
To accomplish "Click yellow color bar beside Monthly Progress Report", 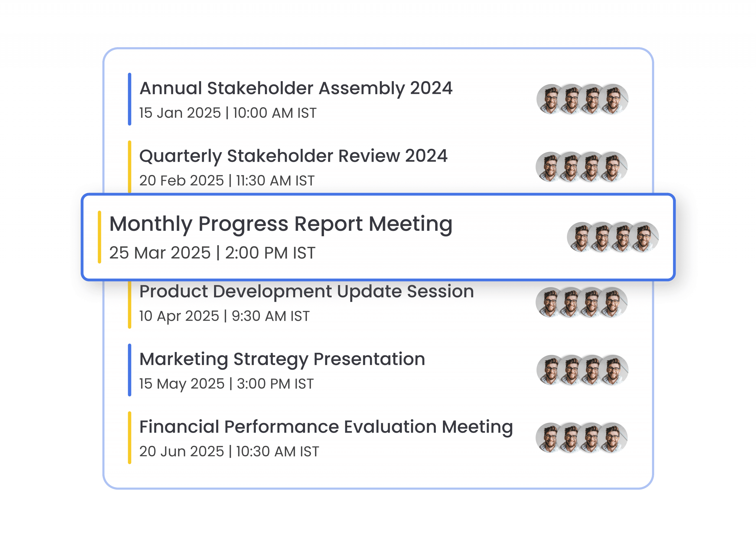I will click(99, 237).
